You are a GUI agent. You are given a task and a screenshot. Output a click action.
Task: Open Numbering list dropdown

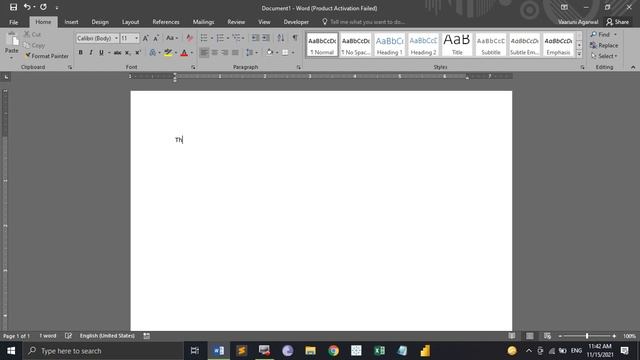pos(228,38)
